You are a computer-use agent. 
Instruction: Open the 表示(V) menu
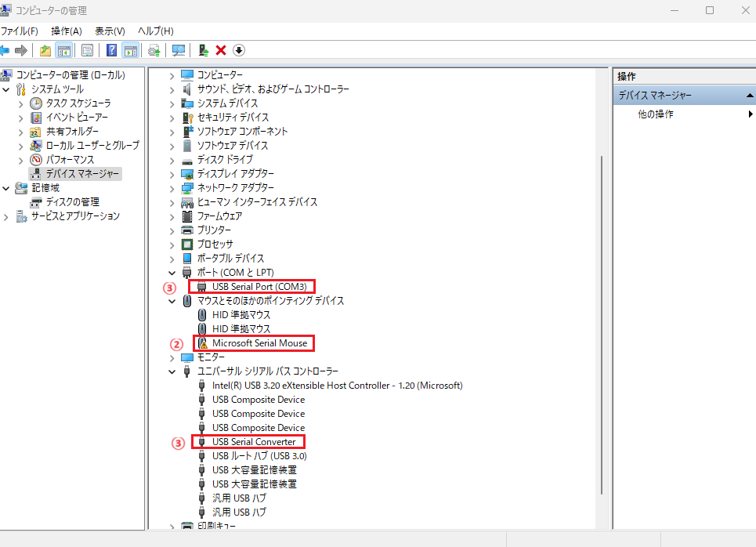click(110, 31)
